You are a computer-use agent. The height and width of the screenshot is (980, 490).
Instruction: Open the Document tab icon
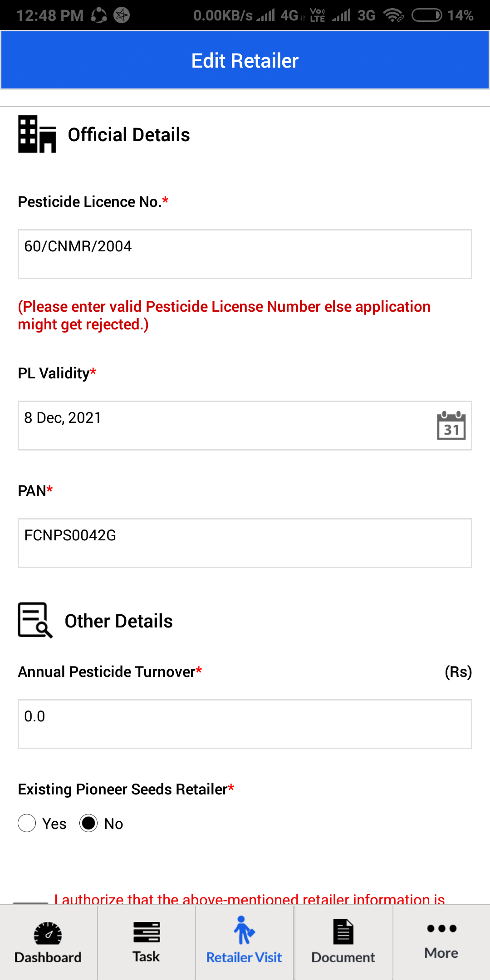tap(343, 932)
